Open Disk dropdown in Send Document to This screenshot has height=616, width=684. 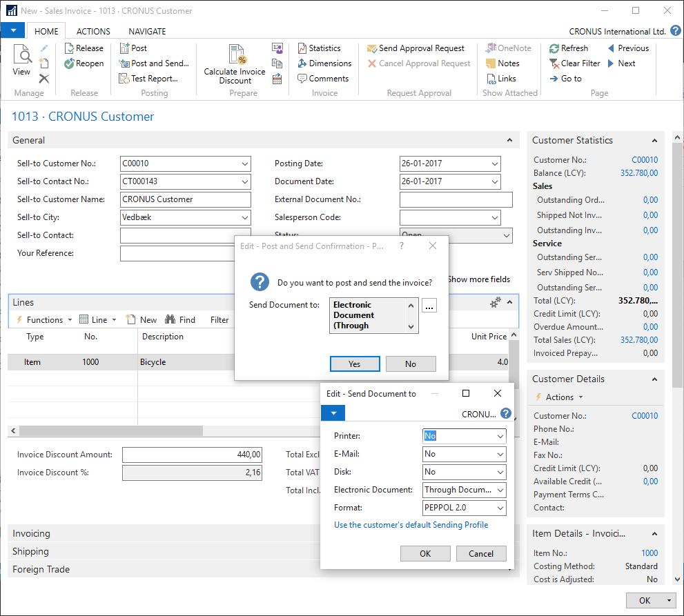(500, 472)
